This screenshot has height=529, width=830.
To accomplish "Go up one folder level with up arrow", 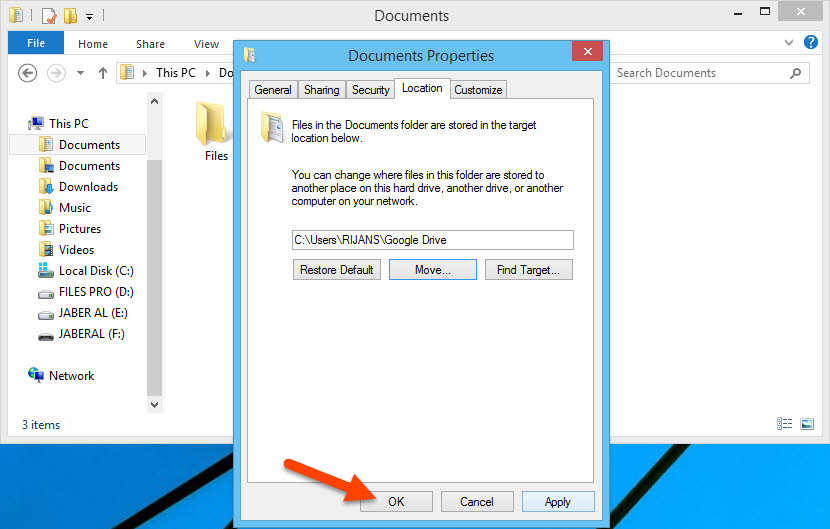I will [103, 73].
